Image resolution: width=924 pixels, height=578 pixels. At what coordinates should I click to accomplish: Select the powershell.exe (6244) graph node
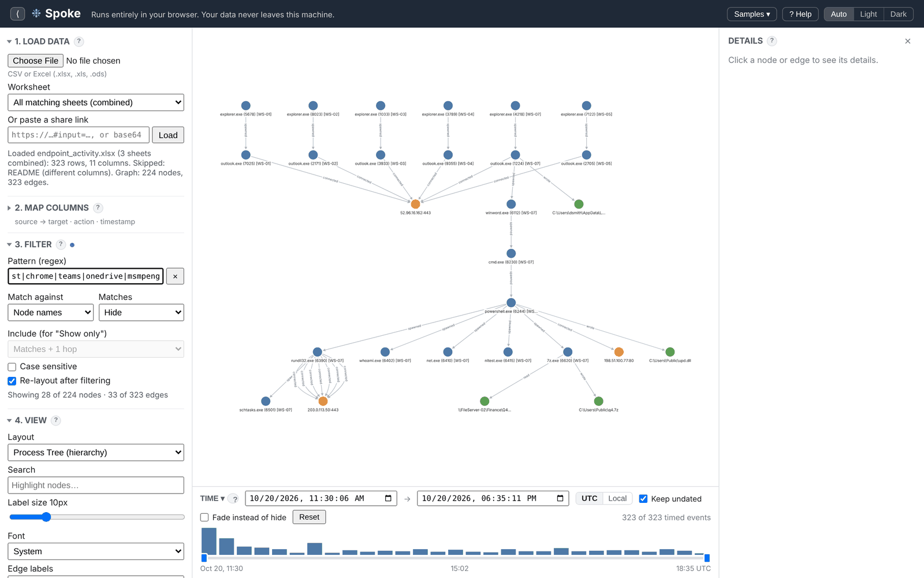[x=511, y=303]
